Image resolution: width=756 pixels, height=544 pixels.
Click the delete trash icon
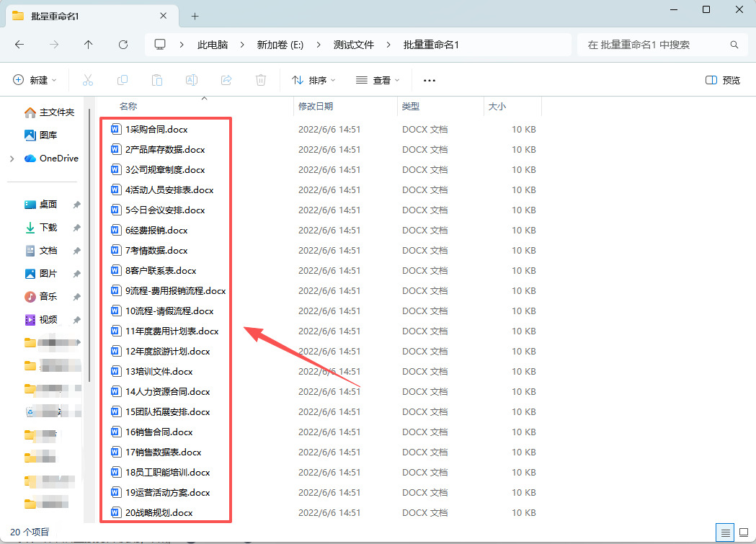[261, 80]
